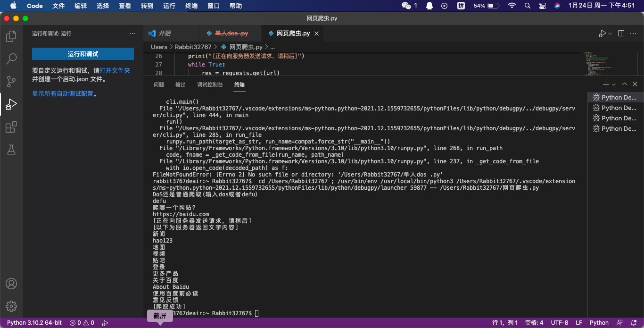Select the Run and Debug activity icon

coord(11,104)
